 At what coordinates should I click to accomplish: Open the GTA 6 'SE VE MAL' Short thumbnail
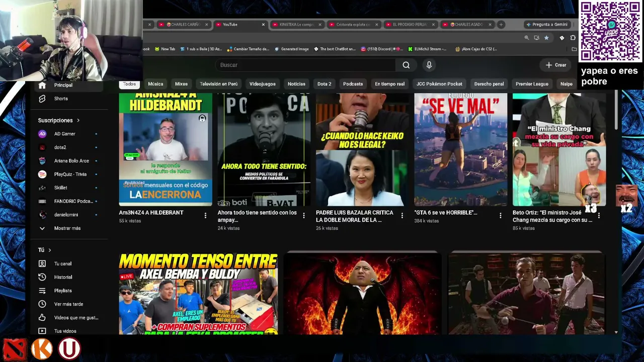click(461, 150)
